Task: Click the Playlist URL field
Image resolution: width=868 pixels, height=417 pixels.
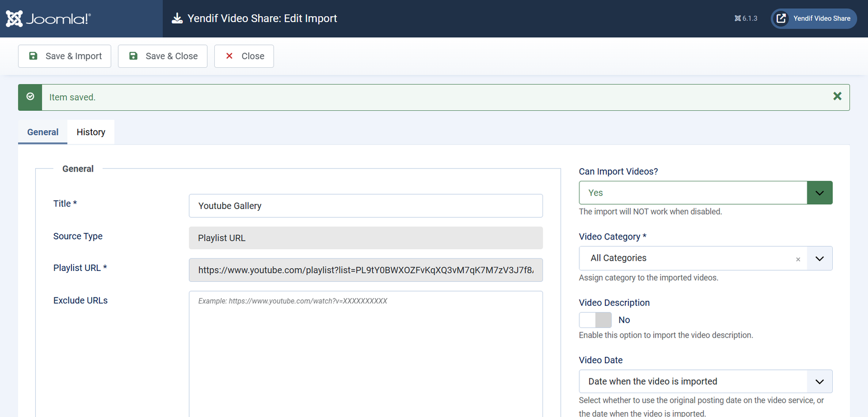Action: 366,270
